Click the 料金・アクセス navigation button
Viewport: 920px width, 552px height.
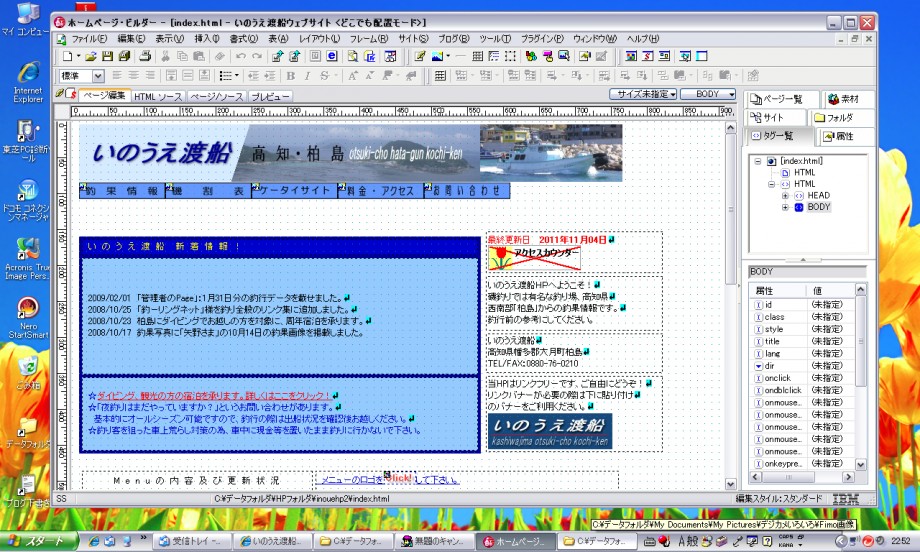[x=381, y=191]
